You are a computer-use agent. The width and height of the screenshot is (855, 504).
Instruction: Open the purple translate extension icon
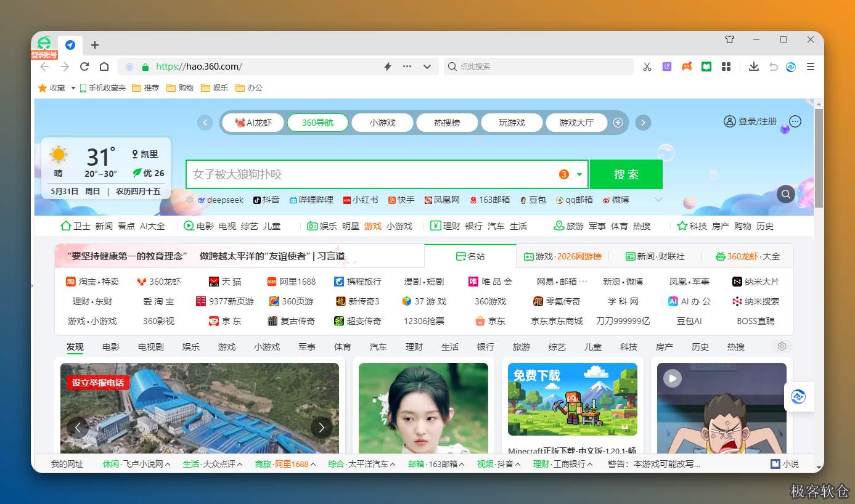tap(667, 67)
